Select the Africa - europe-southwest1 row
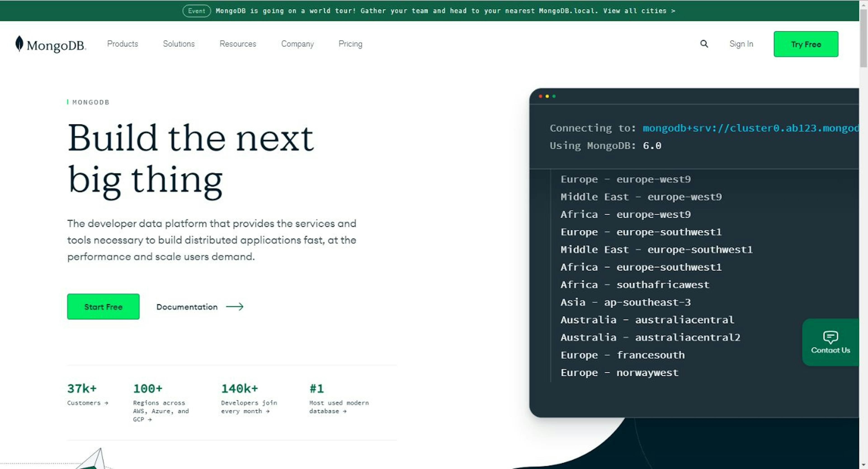 [x=641, y=267]
